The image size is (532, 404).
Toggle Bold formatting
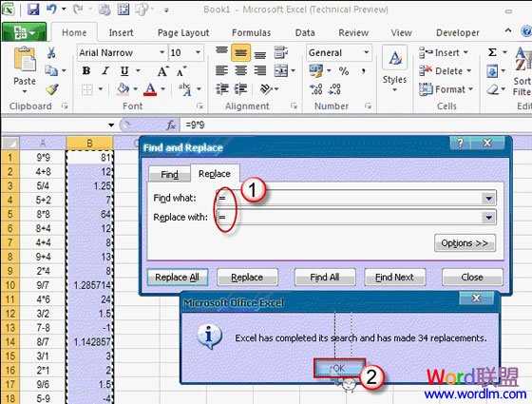[86, 71]
